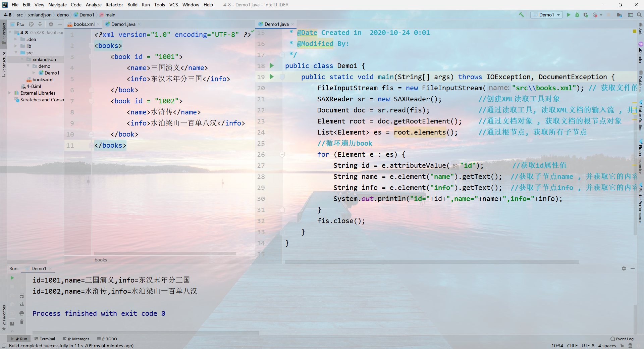
Task: Toggle tool window bars at bottom-left corner
Action: 4,346
